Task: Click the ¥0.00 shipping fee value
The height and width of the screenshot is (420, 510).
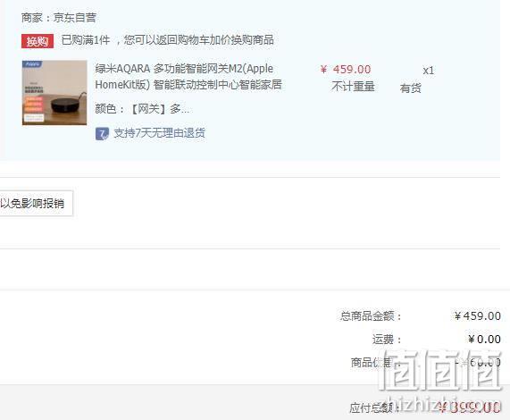Action: pos(484,340)
